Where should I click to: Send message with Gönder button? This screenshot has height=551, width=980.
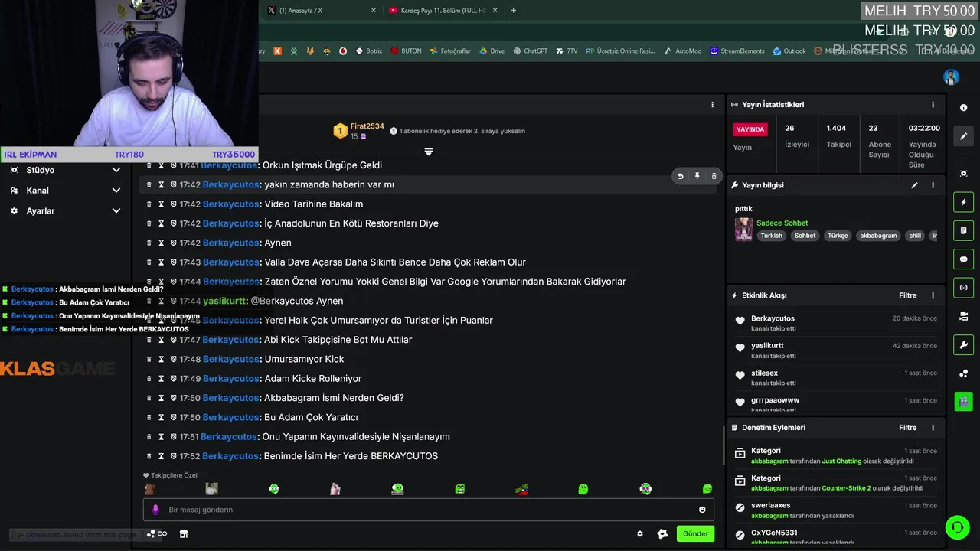(695, 533)
